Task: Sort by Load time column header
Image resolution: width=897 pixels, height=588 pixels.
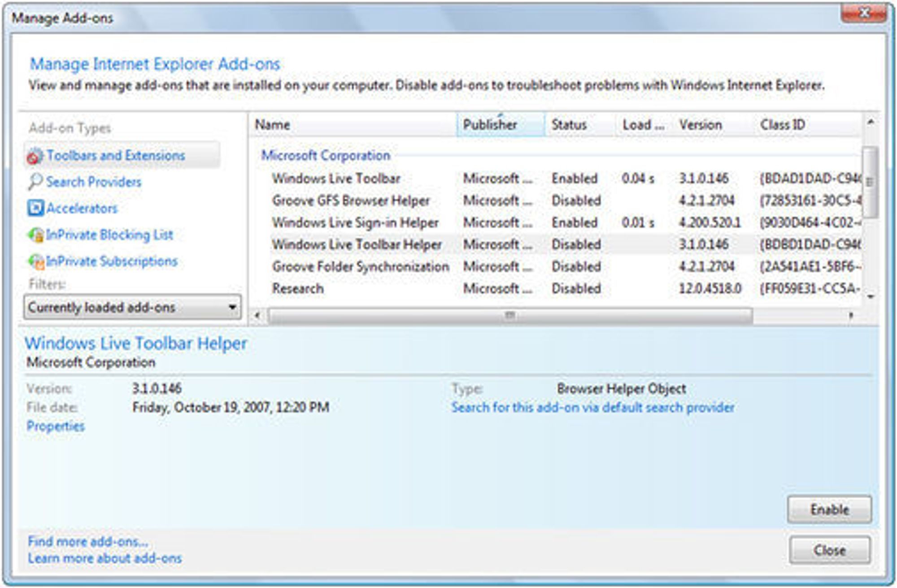Action: (x=644, y=125)
